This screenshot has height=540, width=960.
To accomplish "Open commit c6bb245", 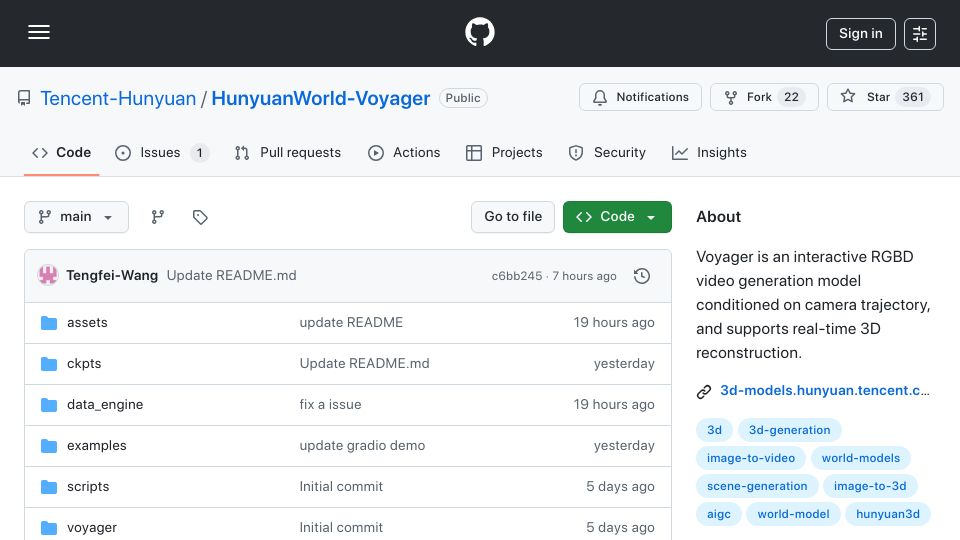I will tap(517, 276).
